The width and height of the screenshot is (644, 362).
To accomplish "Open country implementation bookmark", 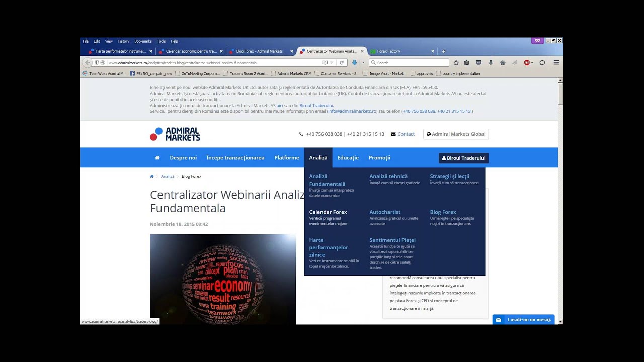I will coord(458,73).
